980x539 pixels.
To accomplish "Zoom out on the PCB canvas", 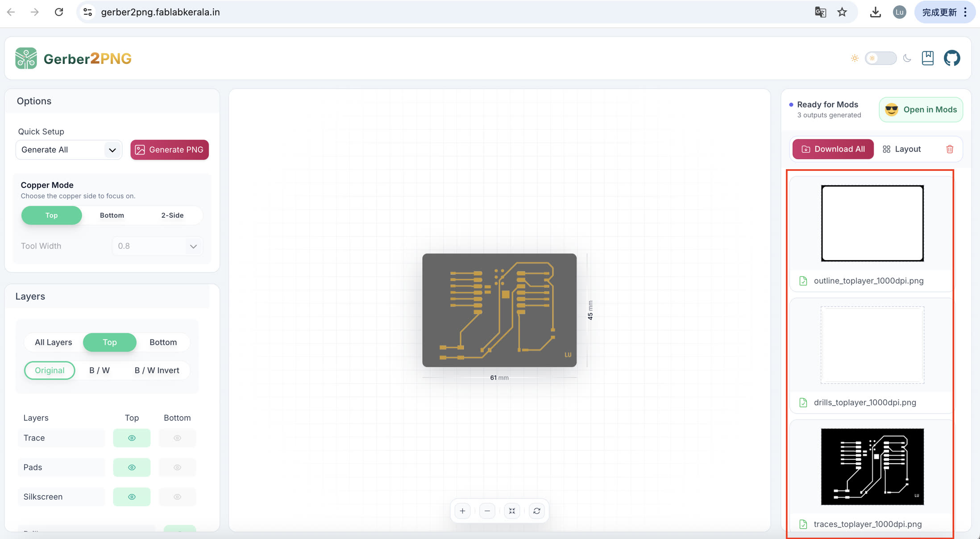I will click(x=487, y=511).
